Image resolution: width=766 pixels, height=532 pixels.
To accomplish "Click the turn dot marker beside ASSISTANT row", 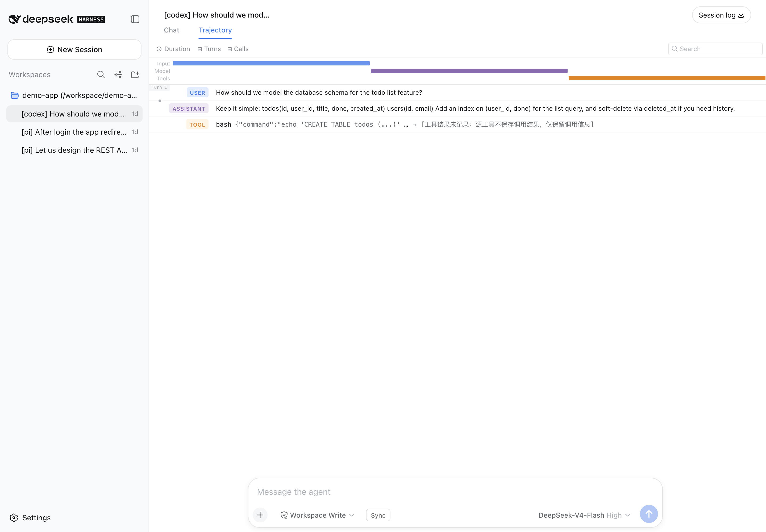I will (x=160, y=101).
